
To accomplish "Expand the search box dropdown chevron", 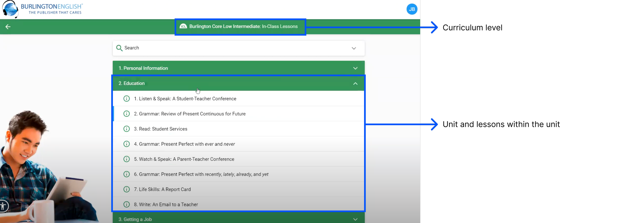I will click(354, 48).
